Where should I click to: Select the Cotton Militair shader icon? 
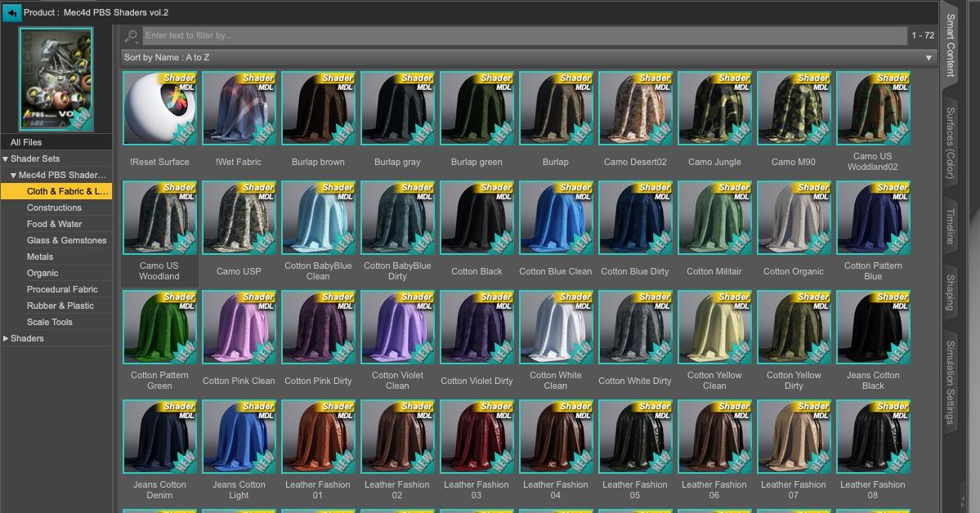click(x=715, y=217)
